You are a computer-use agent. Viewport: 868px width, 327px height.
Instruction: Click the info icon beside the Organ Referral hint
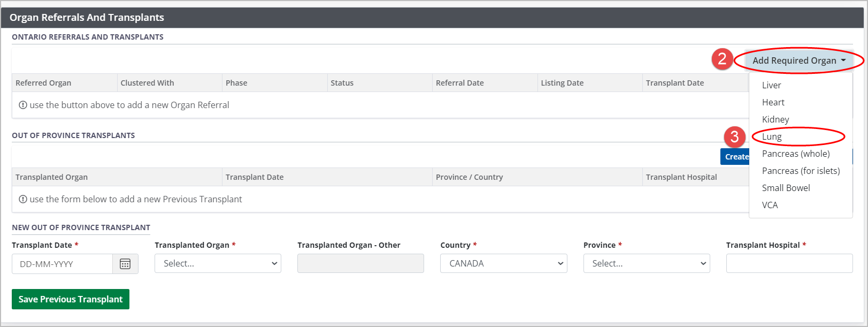tap(23, 105)
